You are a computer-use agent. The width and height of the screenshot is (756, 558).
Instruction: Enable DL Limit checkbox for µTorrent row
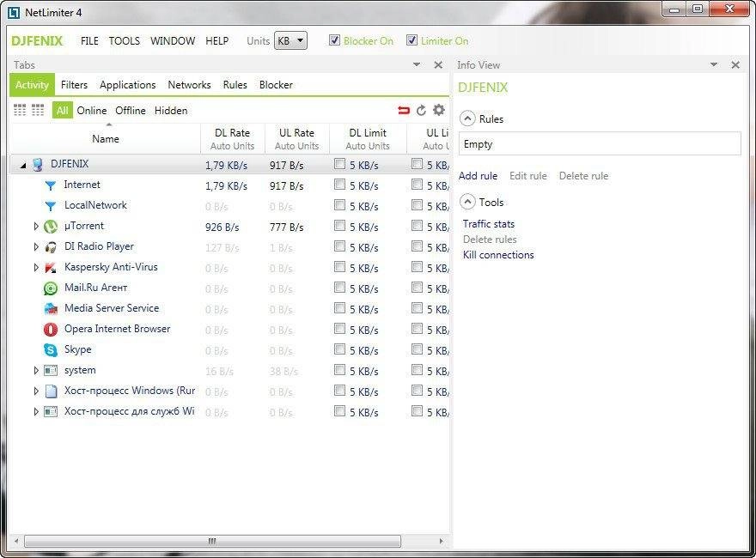340,226
